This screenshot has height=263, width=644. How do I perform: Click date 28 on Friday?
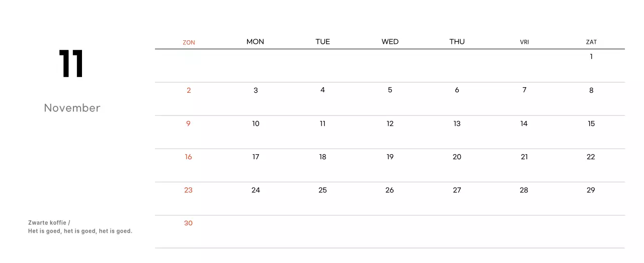point(524,190)
